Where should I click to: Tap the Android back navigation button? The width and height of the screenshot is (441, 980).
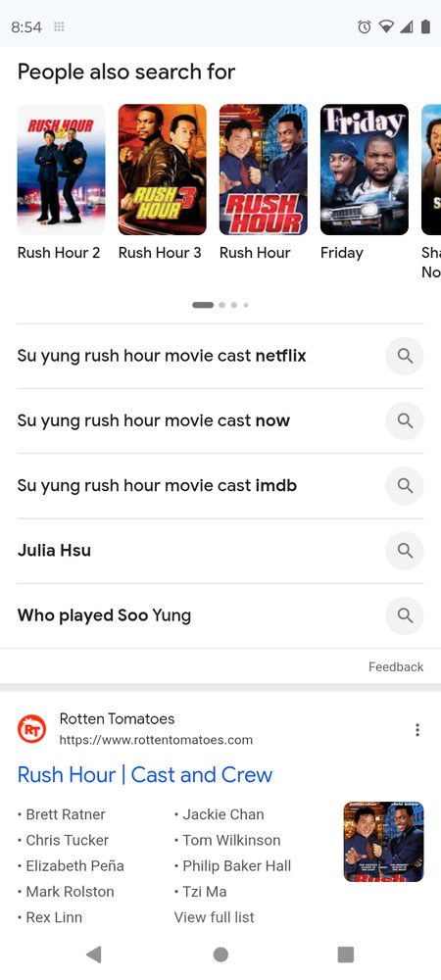(94, 955)
